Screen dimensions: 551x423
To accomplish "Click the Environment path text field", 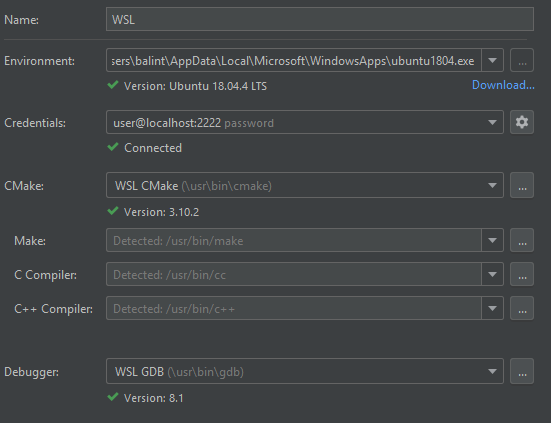I will click(x=294, y=60).
